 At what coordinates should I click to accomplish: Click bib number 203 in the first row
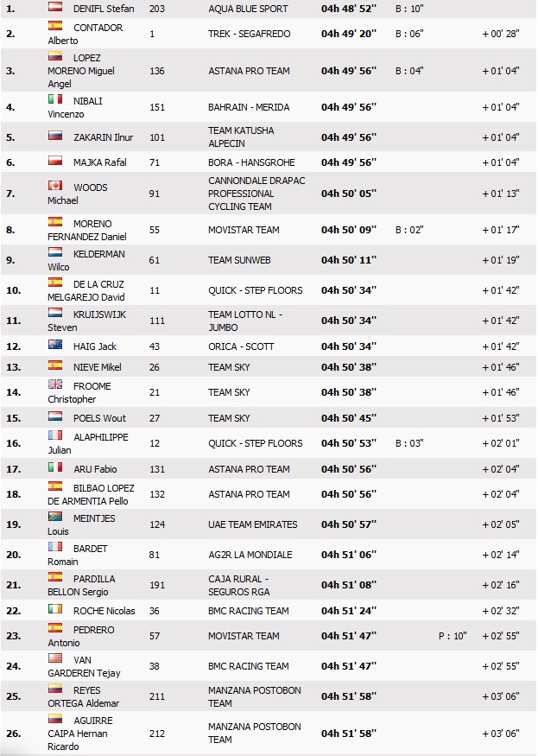pyautogui.click(x=157, y=9)
